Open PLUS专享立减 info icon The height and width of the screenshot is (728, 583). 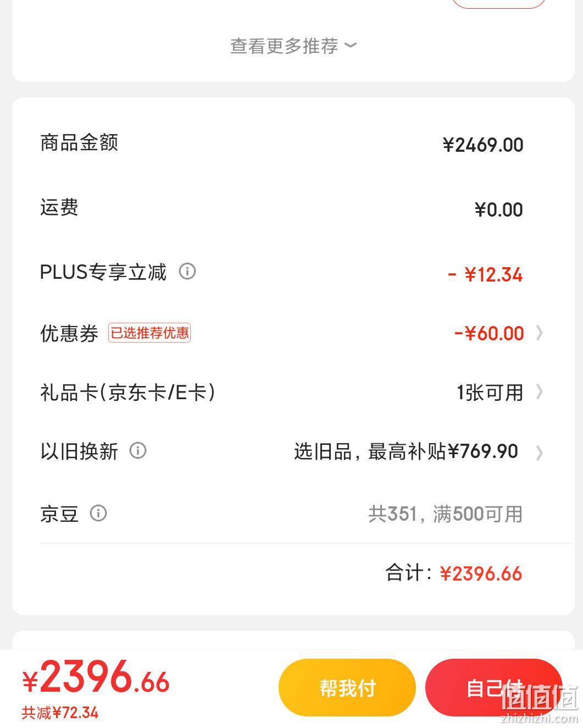coord(187,271)
